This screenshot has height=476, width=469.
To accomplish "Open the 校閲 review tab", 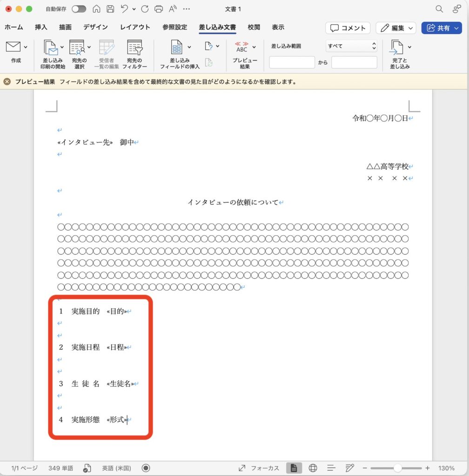I will [x=254, y=27].
